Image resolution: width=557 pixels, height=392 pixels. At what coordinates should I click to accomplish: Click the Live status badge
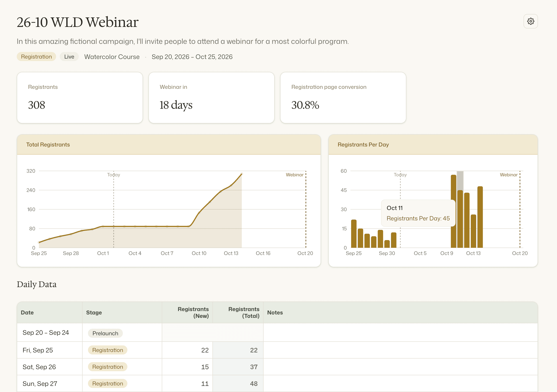pyautogui.click(x=69, y=57)
